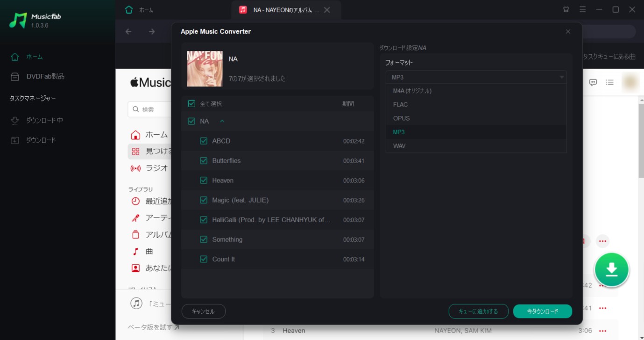
Task: Open the ダウンロード中 task list
Action: coord(36,120)
